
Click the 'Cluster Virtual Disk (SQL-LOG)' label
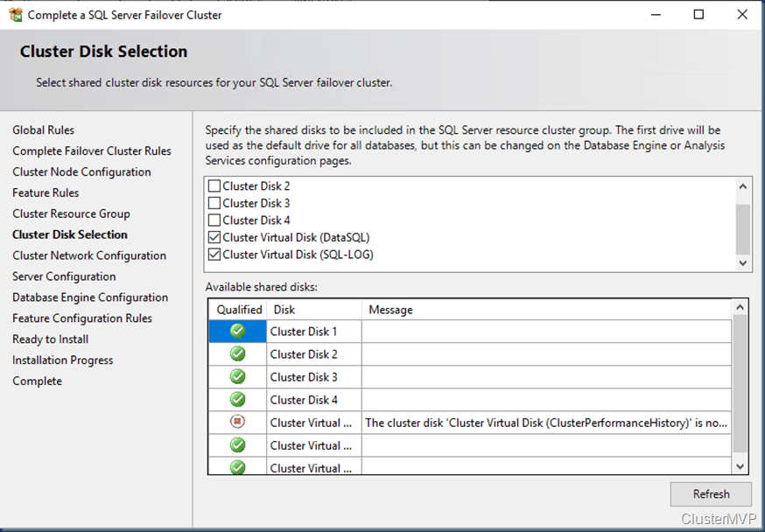point(298,255)
